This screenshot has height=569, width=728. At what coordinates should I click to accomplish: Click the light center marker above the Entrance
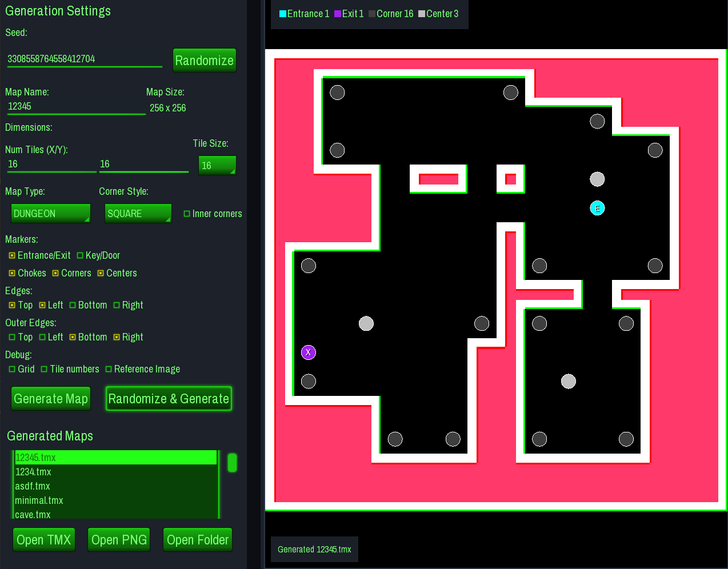click(597, 179)
